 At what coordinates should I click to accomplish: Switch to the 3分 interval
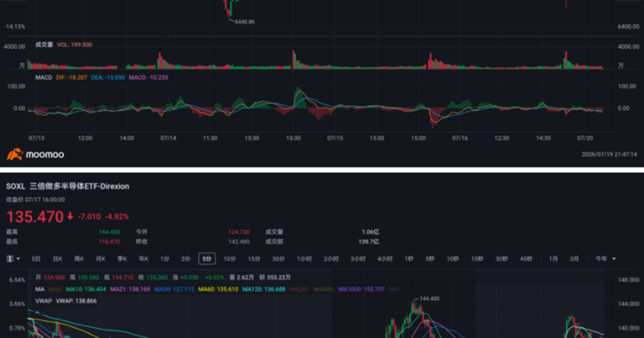point(185,258)
